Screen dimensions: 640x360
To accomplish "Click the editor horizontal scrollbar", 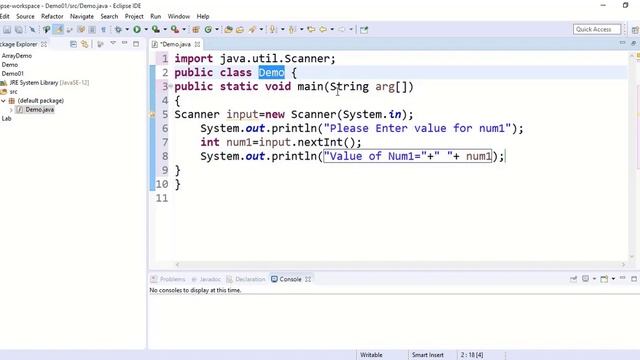I will [x=400, y=264].
